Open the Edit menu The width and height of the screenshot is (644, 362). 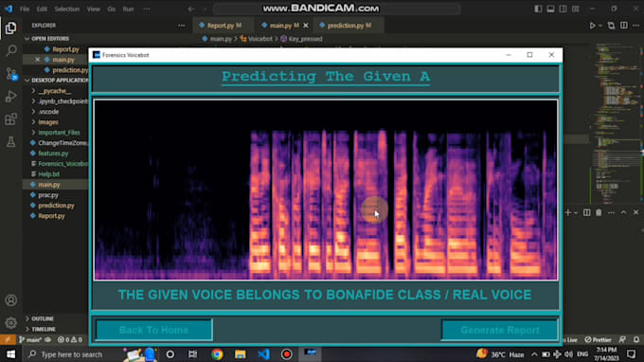tap(42, 9)
